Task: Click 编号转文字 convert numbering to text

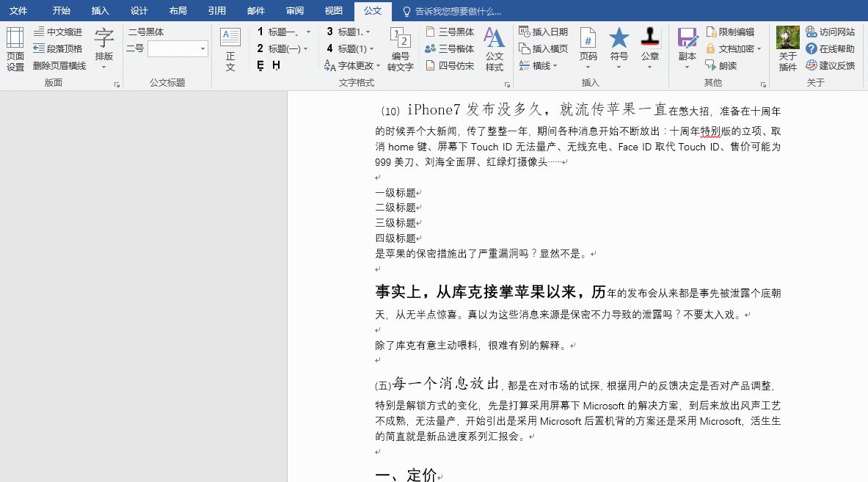Action: click(400, 49)
